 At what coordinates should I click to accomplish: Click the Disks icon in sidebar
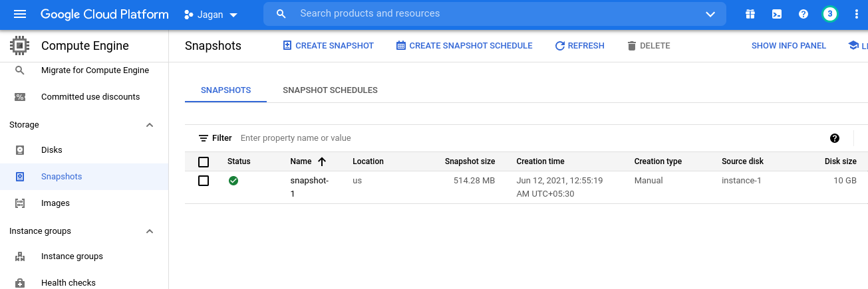[x=20, y=150]
